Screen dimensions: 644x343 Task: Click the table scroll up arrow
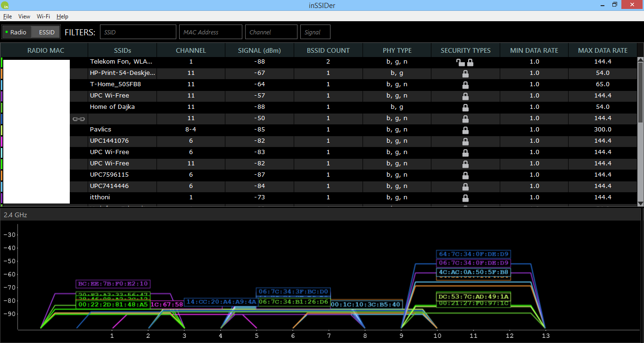[640, 60]
